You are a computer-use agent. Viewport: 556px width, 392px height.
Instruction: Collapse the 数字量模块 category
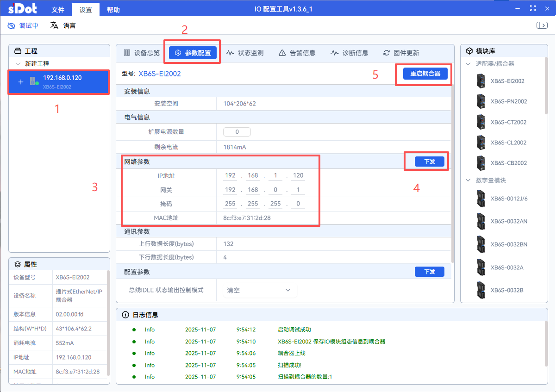(469, 180)
